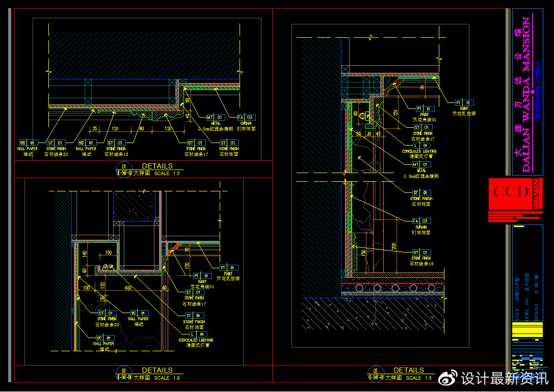Select the FA 03 curtain tag in detail 02
The width and height of the screenshot is (554, 392).
421,221
